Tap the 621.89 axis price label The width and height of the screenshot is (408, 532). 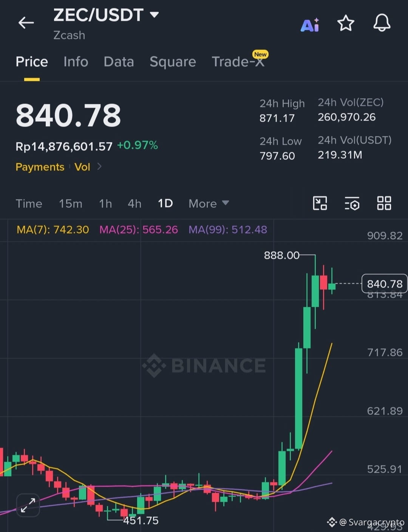click(385, 411)
